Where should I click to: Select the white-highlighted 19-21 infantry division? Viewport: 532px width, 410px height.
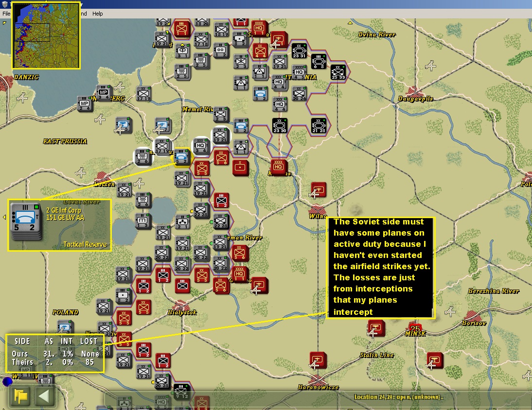[x=221, y=135]
